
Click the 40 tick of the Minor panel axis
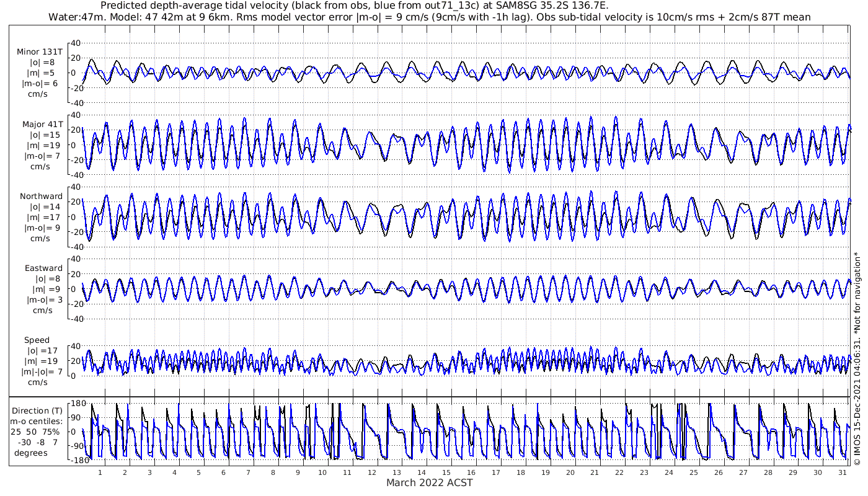77,43
